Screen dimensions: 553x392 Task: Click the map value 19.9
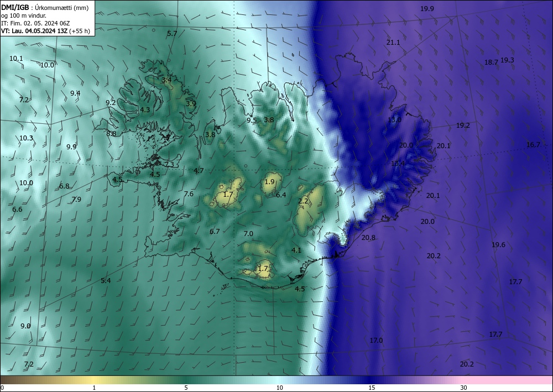click(427, 9)
